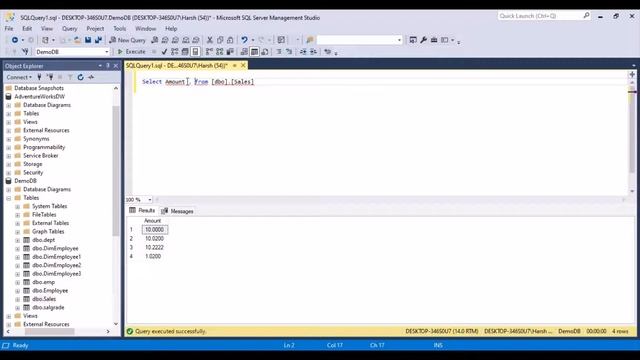Undo the last edit with the Undo icon
Viewport: 640px width, 360px height.
[244, 40]
